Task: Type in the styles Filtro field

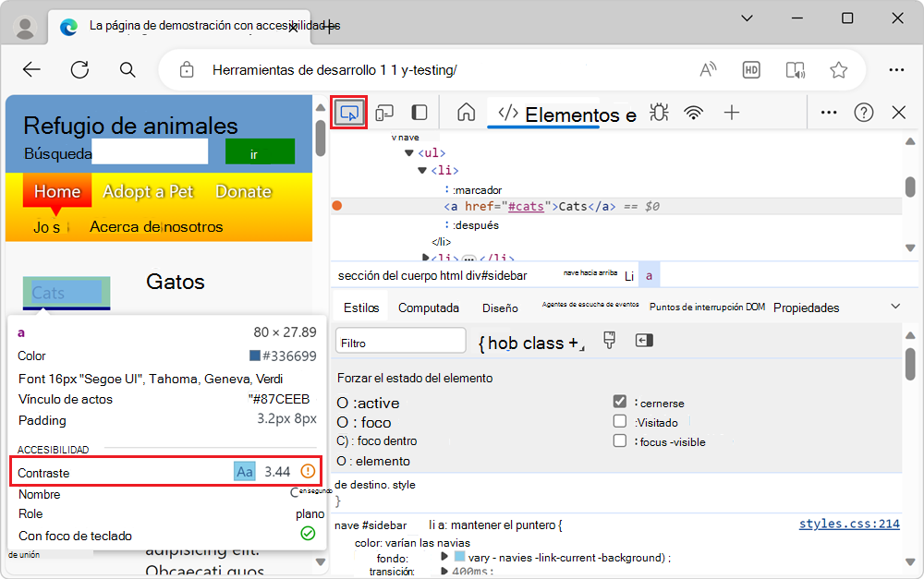Action: 400,340
